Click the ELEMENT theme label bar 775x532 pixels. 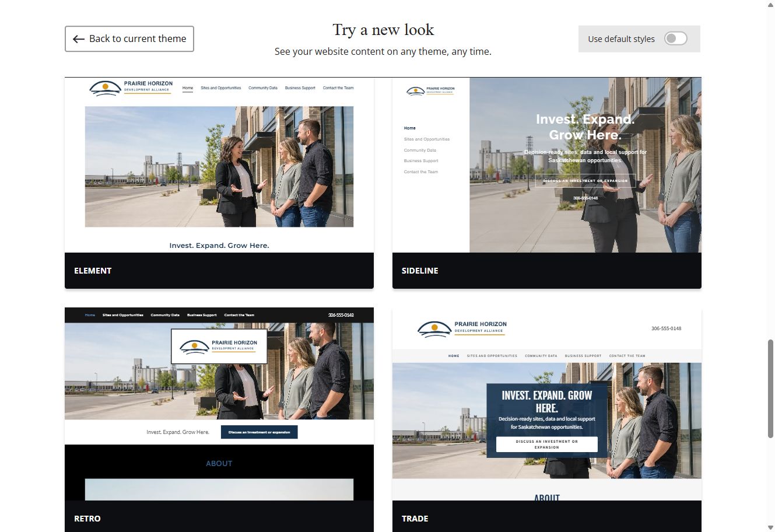219,271
